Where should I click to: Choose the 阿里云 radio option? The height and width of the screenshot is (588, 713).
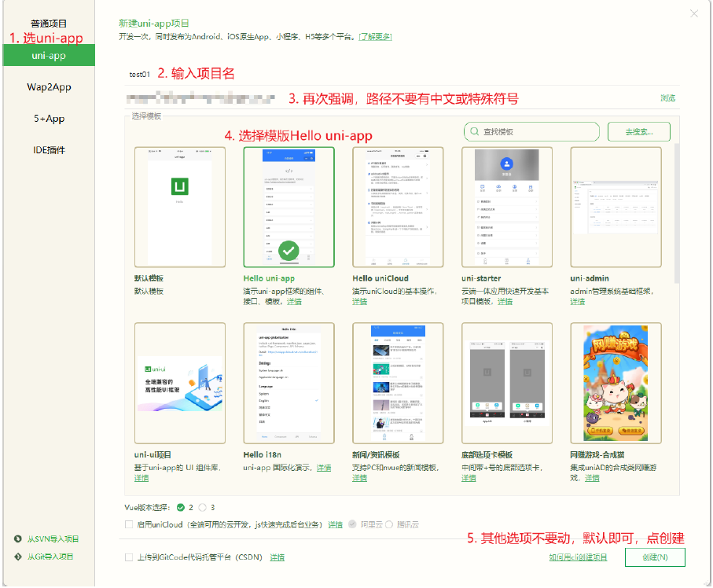pos(352,524)
